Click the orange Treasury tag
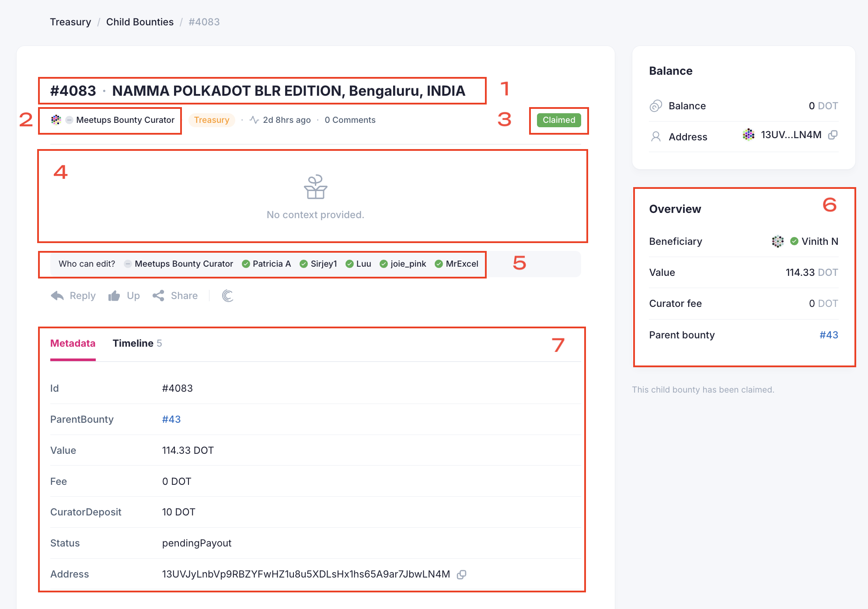This screenshot has width=868, height=609. tap(212, 120)
